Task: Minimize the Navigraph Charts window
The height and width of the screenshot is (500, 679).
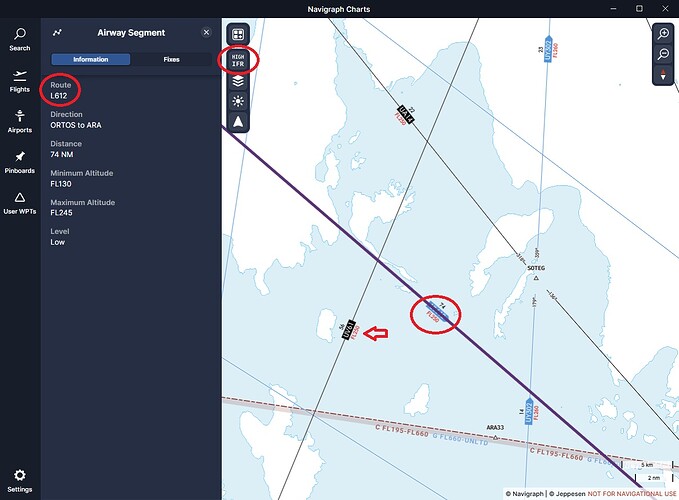Action: point(614,9)
